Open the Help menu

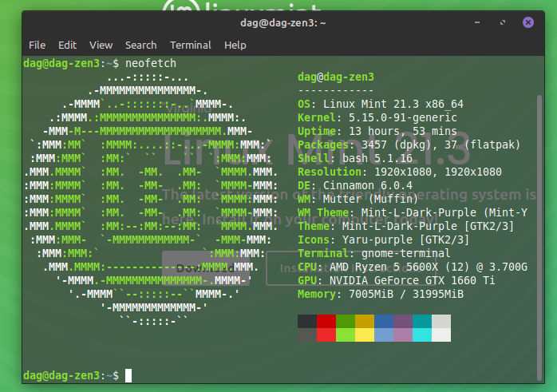click(235, 46)
